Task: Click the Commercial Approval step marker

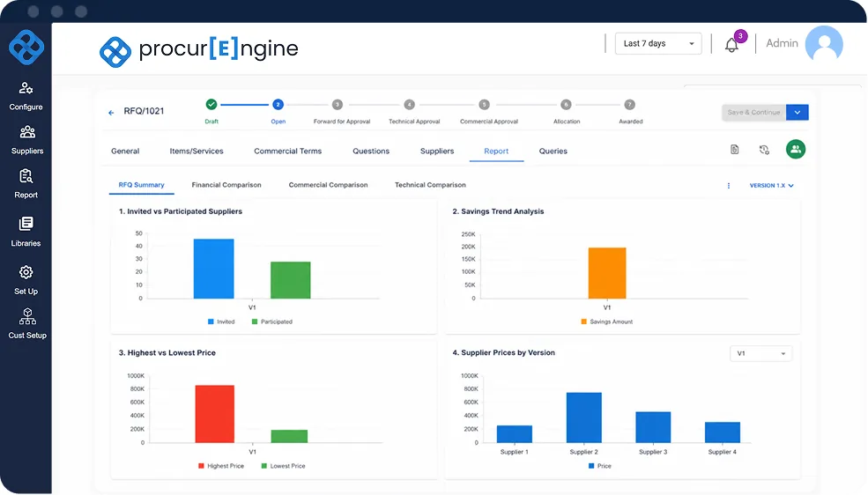Action: pyautogui.click(x=485, y=104)
